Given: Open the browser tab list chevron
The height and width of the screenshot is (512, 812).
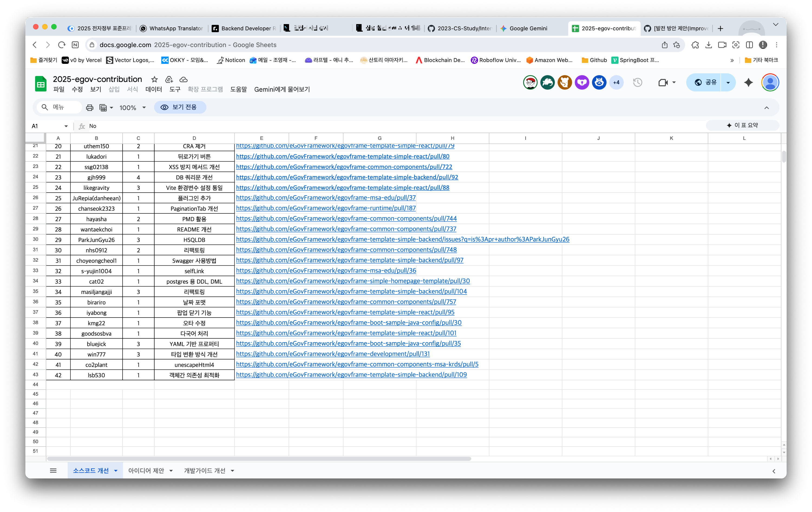Looking at the screenshot, I should click(x=775, y=24).
